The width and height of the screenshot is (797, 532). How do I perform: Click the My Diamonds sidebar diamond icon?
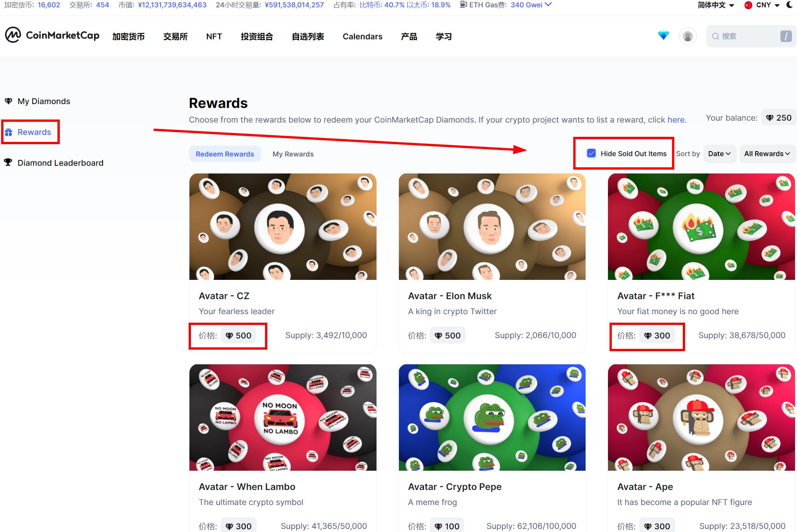[x=8, y=101]
